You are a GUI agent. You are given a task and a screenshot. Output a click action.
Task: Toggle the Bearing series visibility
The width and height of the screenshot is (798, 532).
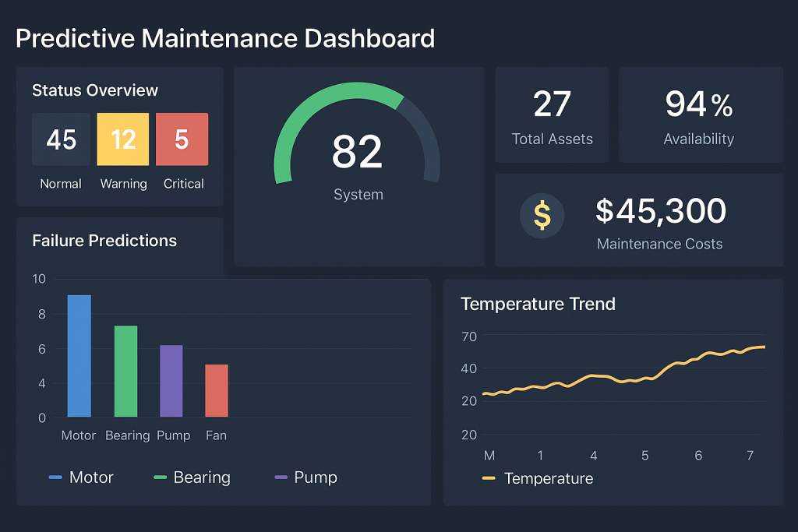click(192, 477)
